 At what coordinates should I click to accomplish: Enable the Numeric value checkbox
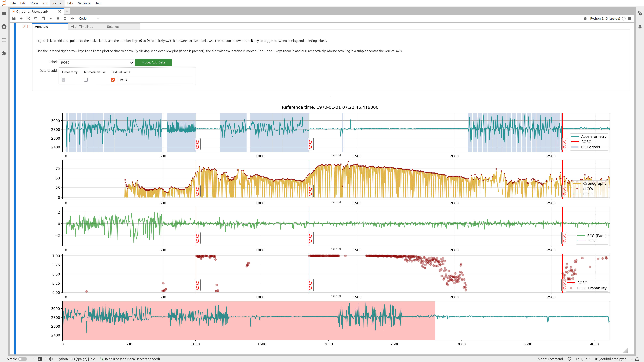pyautogui.click(x=86, y=80)
